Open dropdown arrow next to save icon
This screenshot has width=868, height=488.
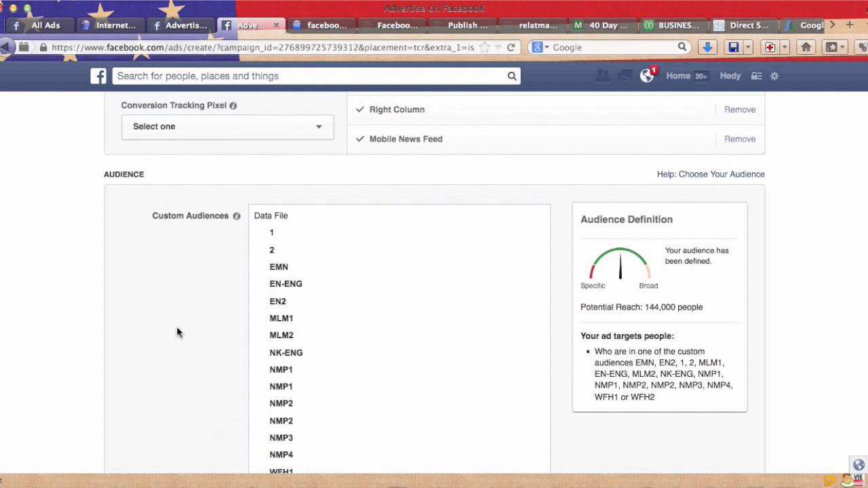748,47
